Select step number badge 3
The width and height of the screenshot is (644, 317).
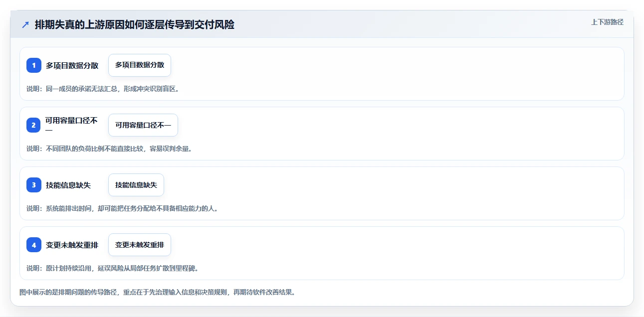pos(34,185)
